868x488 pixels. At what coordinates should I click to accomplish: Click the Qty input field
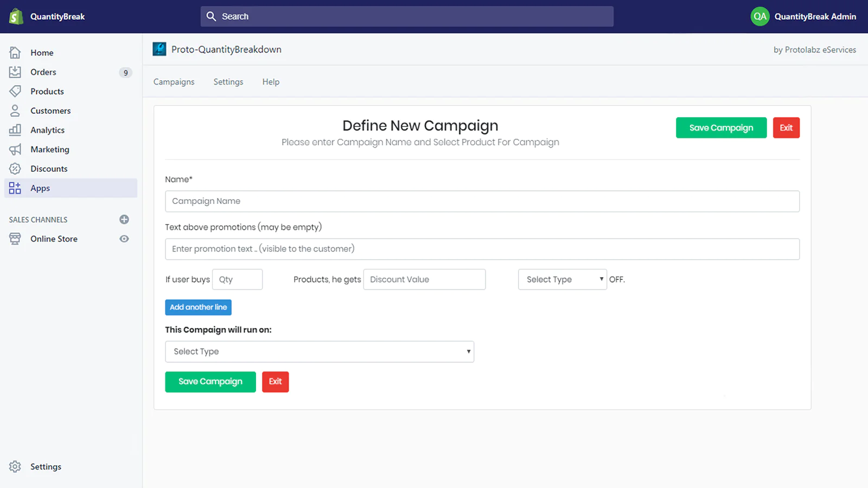238,279
